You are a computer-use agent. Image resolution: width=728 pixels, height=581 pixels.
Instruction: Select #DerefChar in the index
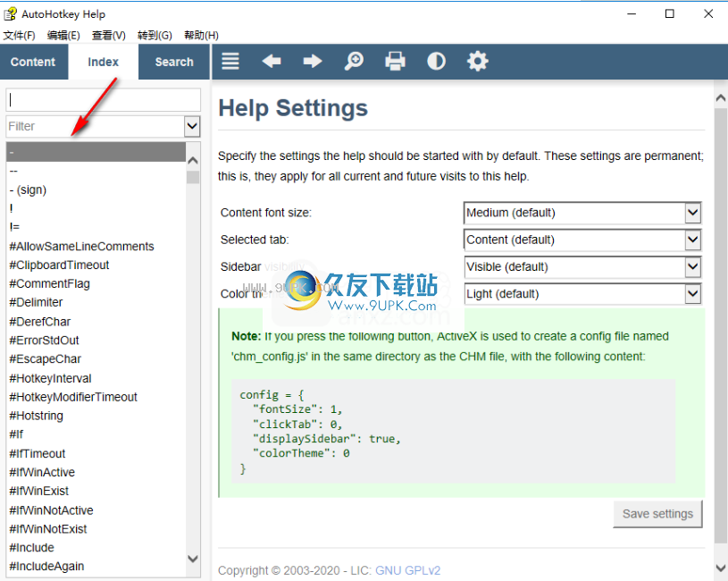click(96, 322)
